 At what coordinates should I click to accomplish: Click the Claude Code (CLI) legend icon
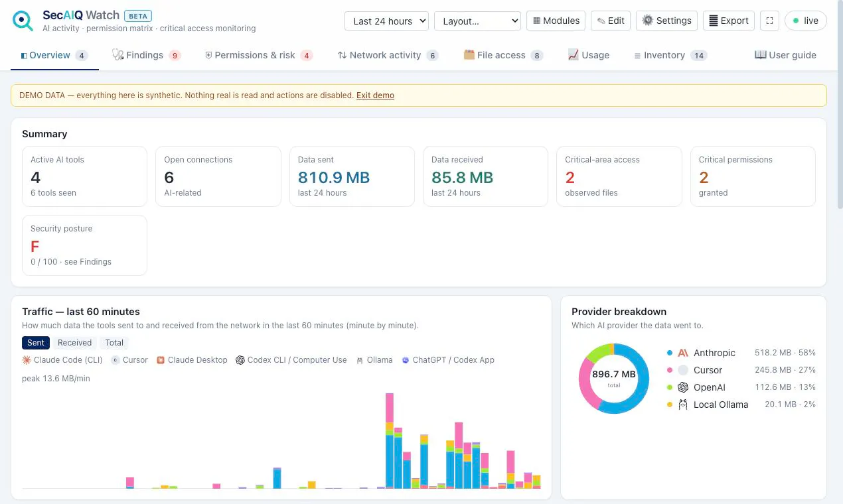[27, 360]
